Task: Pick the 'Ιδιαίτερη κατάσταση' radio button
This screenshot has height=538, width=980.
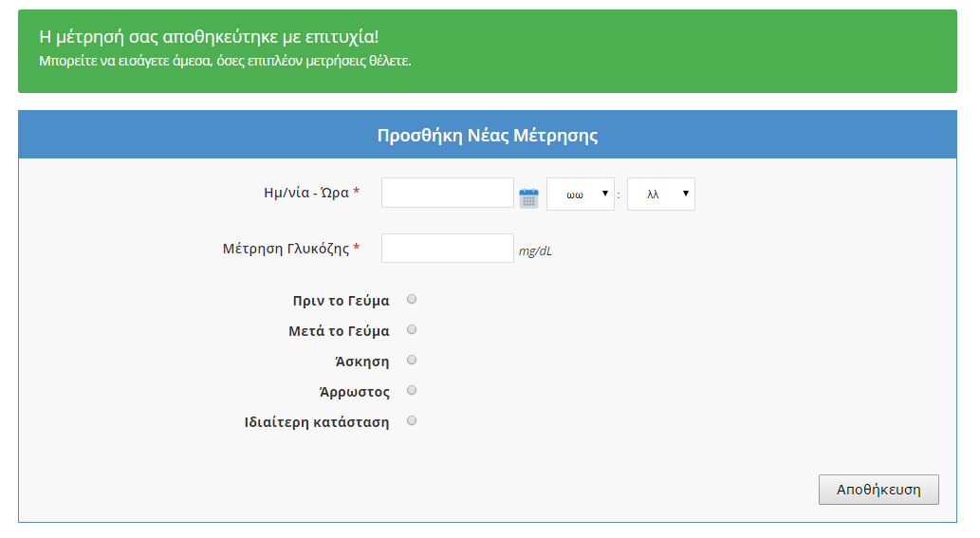Action: (x=412, y=421)
